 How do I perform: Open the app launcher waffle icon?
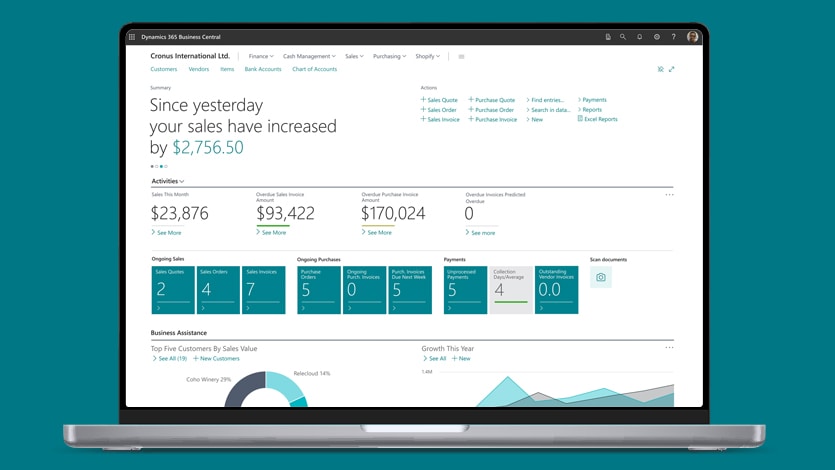132,37
